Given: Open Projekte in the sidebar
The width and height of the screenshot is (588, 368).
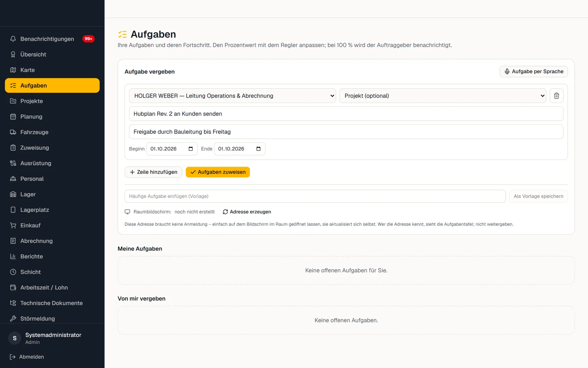Looking at the screenshot, I should point(52,101).
